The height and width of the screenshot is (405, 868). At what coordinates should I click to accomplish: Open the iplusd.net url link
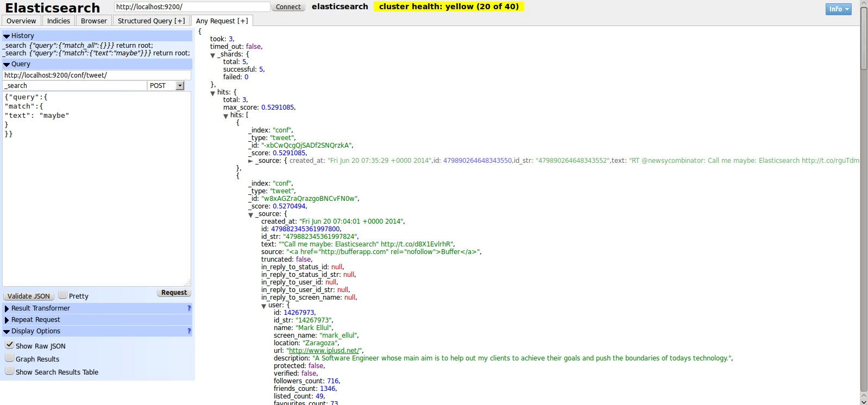(324, 351)
